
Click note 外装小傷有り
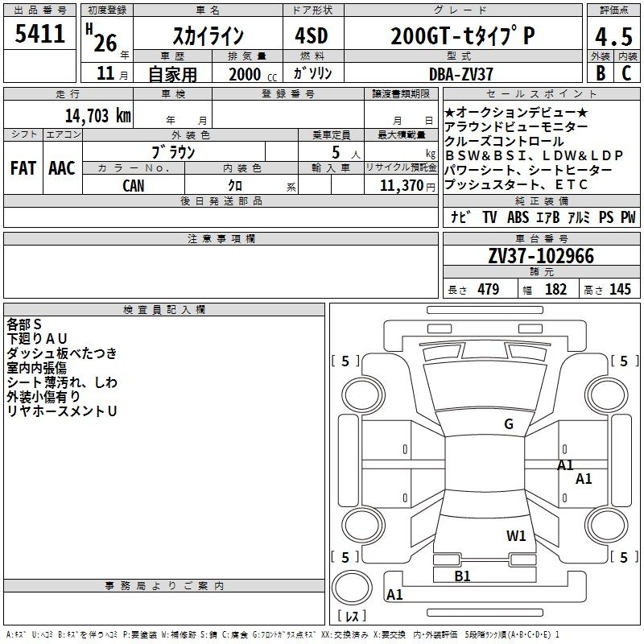tap(43, 397)
